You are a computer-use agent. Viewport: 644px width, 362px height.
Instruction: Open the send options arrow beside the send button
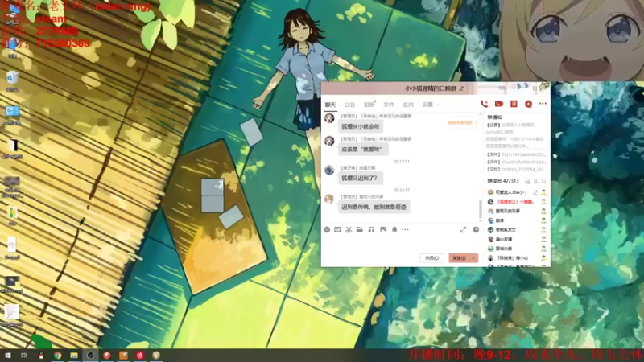[473, 258]
